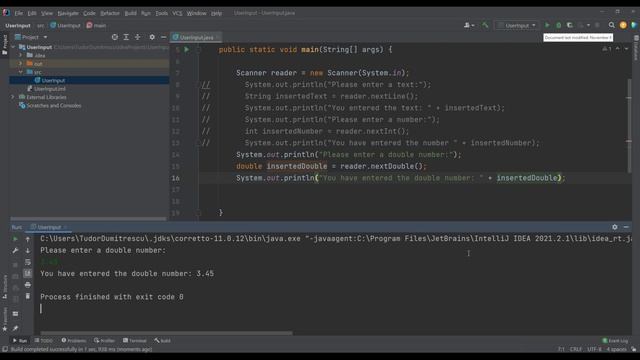Open the JetBrains Space toolbox icon
Viewport: 640px width, 360px height.
634,25
